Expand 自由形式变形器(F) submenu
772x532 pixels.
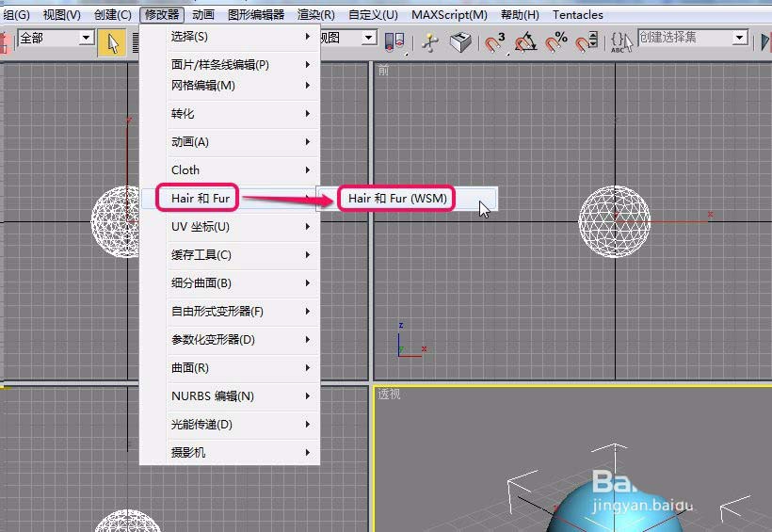pos(230,312)
